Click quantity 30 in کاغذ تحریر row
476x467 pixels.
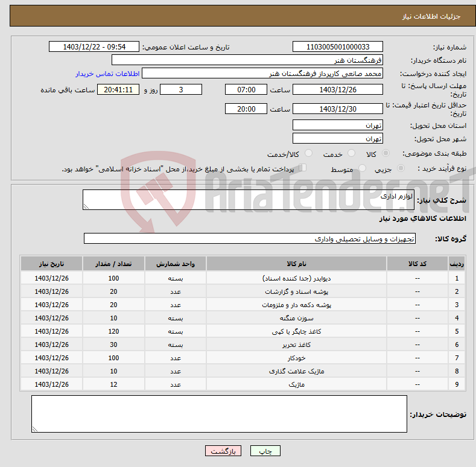(x=113, y=345)
